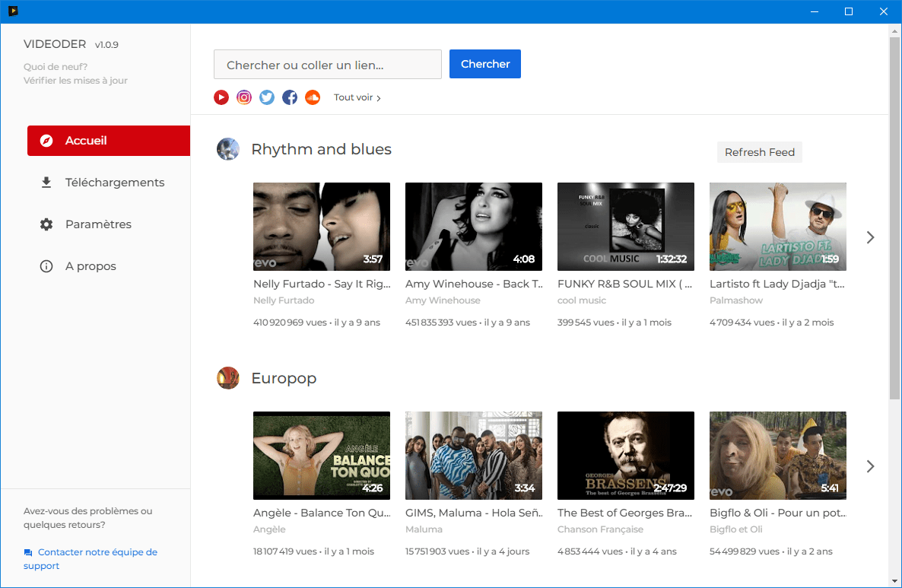
Task: Open The Best of Georges Brassens thumbnail
Action: click(x=626, y=456)
